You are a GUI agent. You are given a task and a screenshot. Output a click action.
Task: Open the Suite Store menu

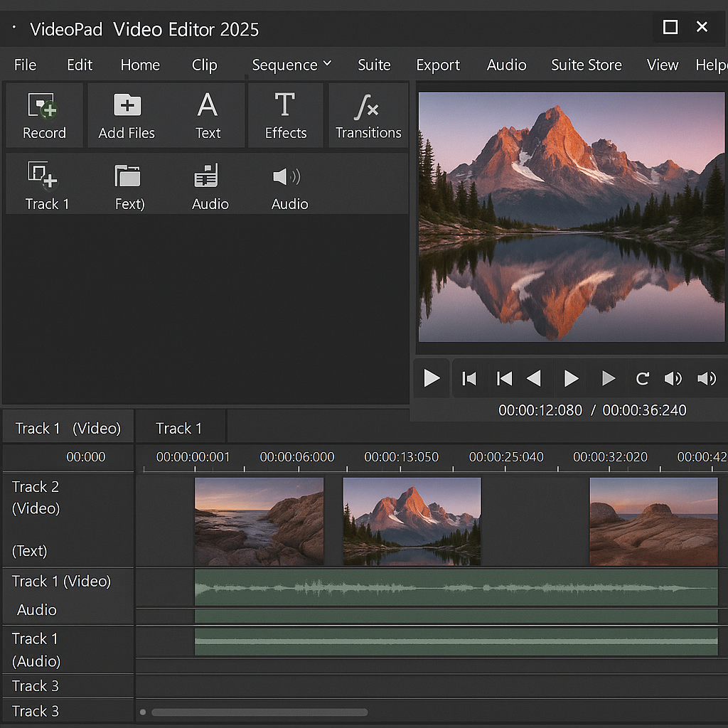pos(586,65)
